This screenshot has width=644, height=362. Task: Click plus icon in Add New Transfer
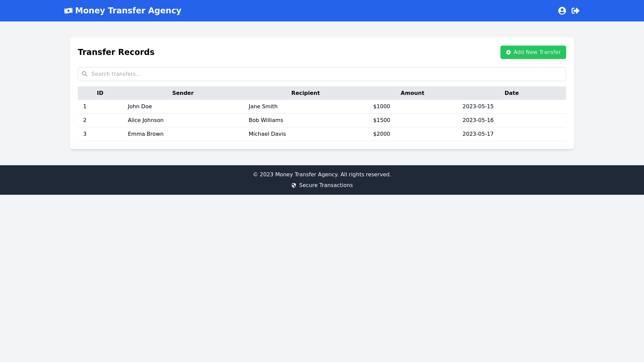click(x=508, y=52)
